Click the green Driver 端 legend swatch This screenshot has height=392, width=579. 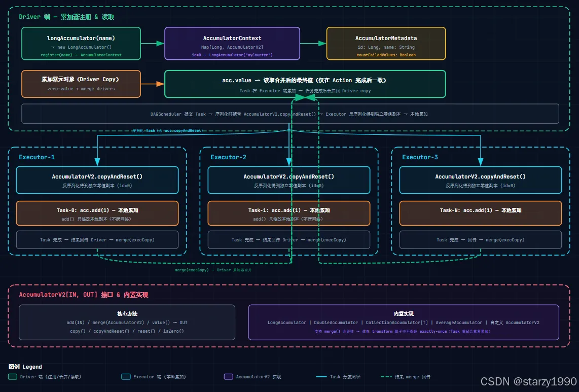click(x=13, y=377)
